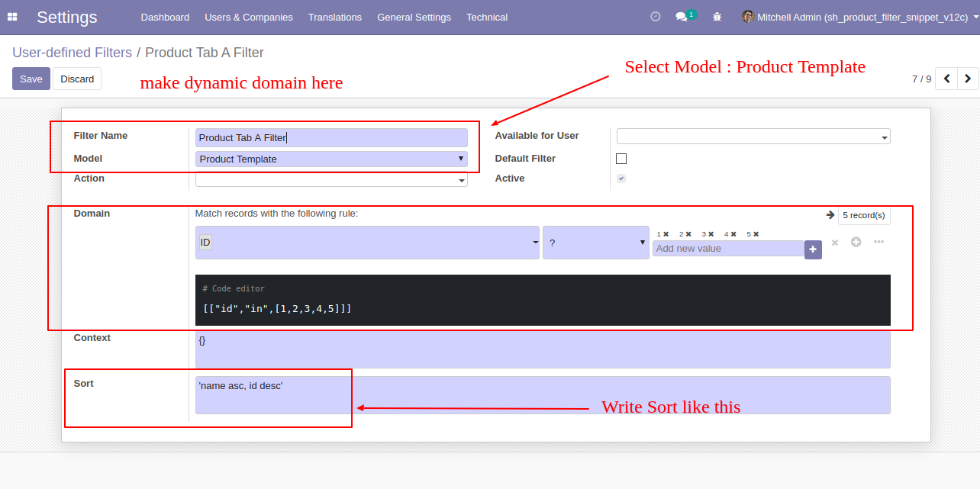Click the Filter Name label
This screenshot has height=489, width=980.
click(x=101, y=136)
